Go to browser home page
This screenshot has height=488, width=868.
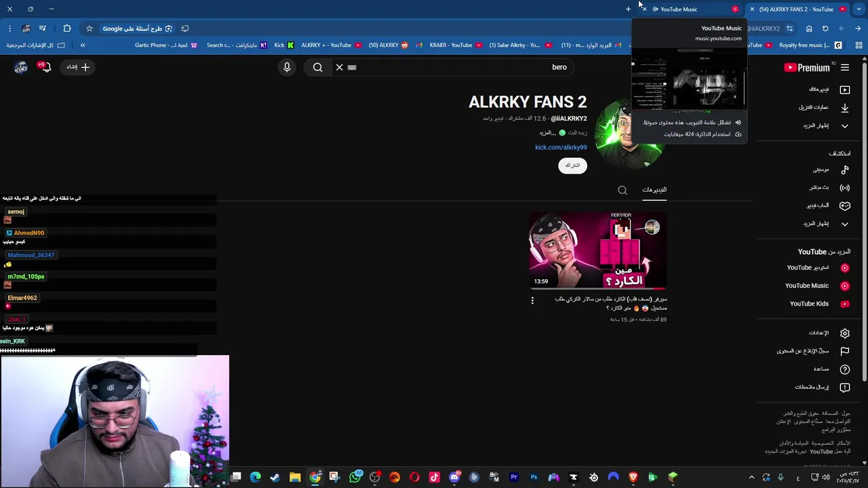[809, 28]
